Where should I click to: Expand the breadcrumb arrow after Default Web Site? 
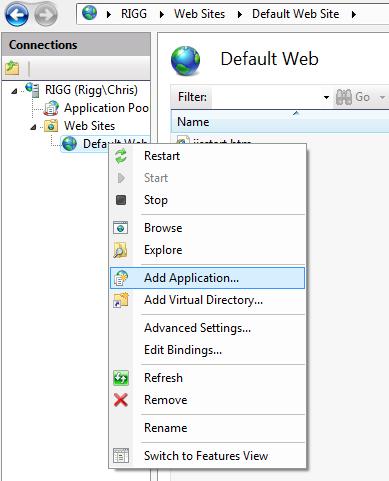point(354,14)
